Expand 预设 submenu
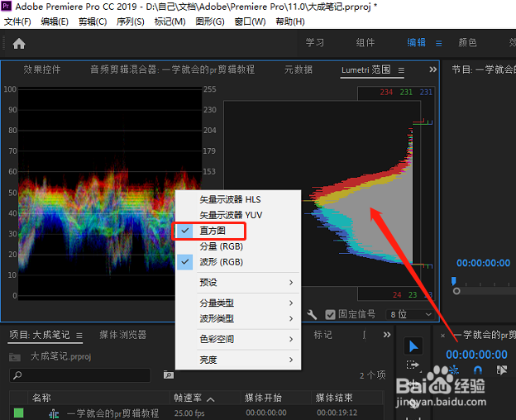This screenshot has height=420, width=516. [x=238, y=283]
